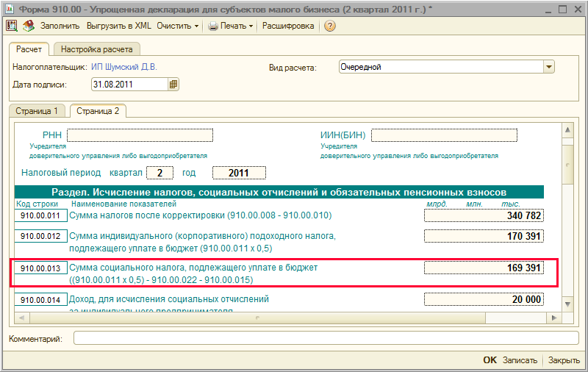The width and height of the screenshot is (588, 372).
Task: Click the help question mark icon
Action: (330, 26)
